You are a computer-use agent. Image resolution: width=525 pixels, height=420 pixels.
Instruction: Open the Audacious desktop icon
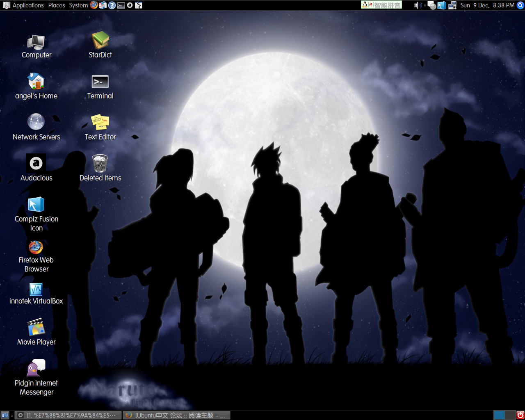(36, 168)
